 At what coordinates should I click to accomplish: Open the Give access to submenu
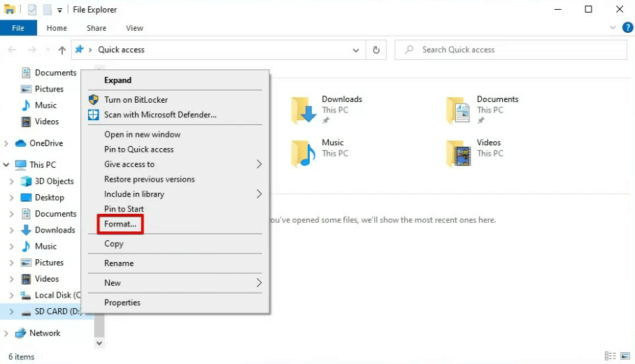point(175,164)
